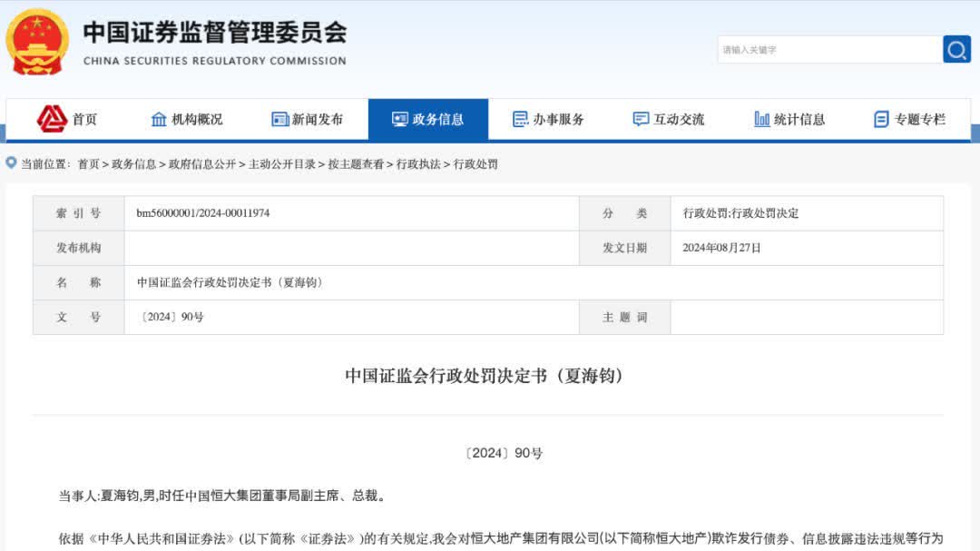Click the 行政处罚 breadcrumb link
Screen dimensions: 980x551
(475, 164)
